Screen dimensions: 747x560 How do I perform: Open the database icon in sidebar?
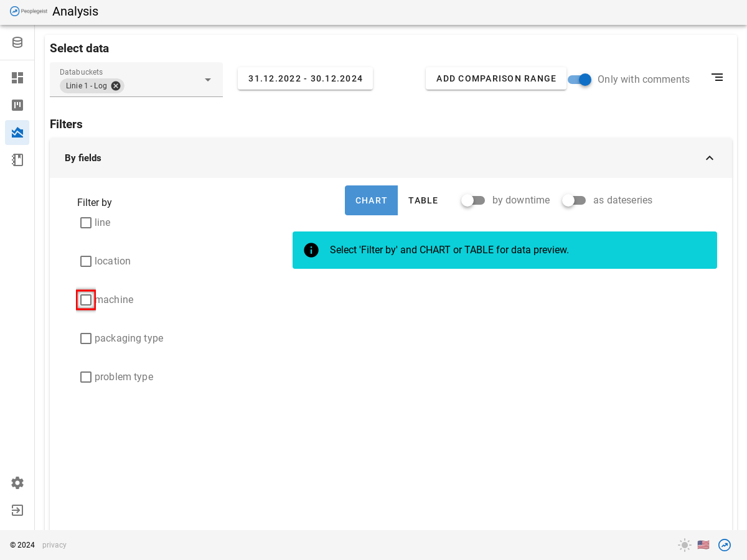click(x=17, y=42)
